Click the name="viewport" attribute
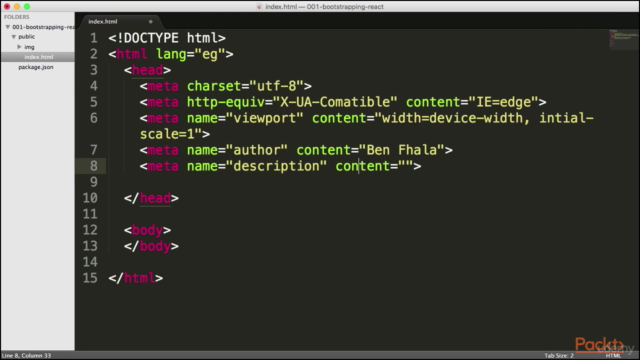The image size is (640, 360). pos(245,118)
